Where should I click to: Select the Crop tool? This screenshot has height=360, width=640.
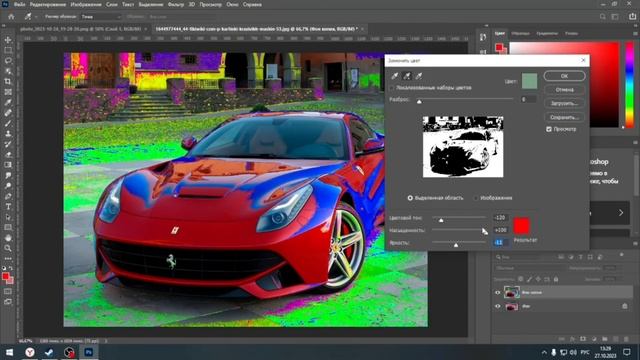(8, 81)
